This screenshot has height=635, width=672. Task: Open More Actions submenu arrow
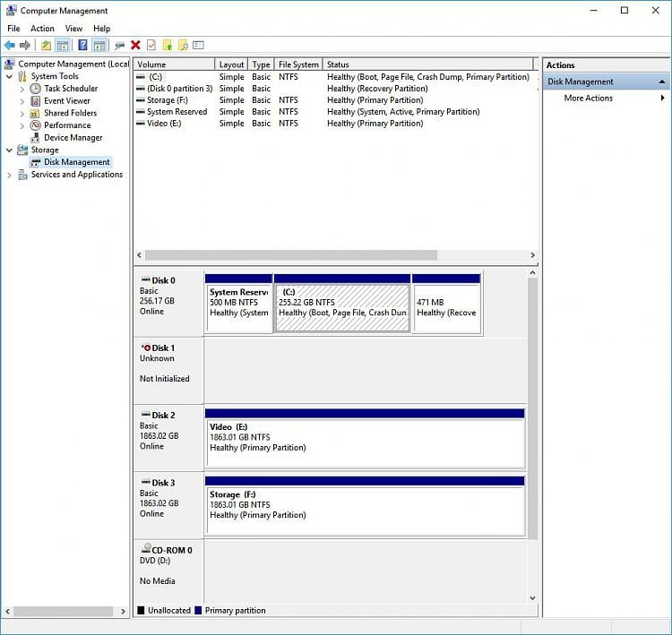point(662,98)
